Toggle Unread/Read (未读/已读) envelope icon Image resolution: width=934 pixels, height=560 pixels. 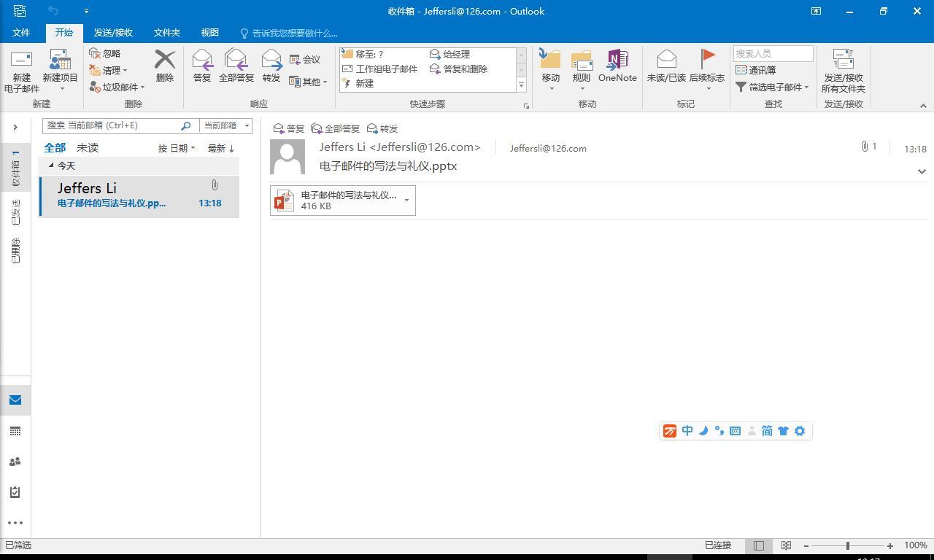666,60
